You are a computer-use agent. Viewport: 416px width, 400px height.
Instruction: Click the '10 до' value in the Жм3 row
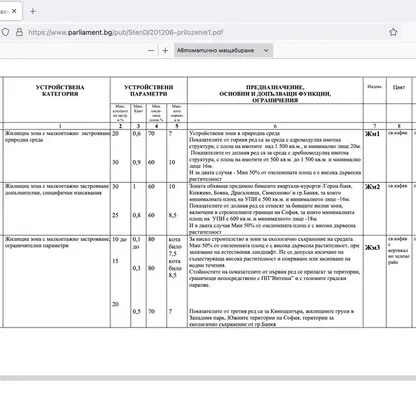120,239
